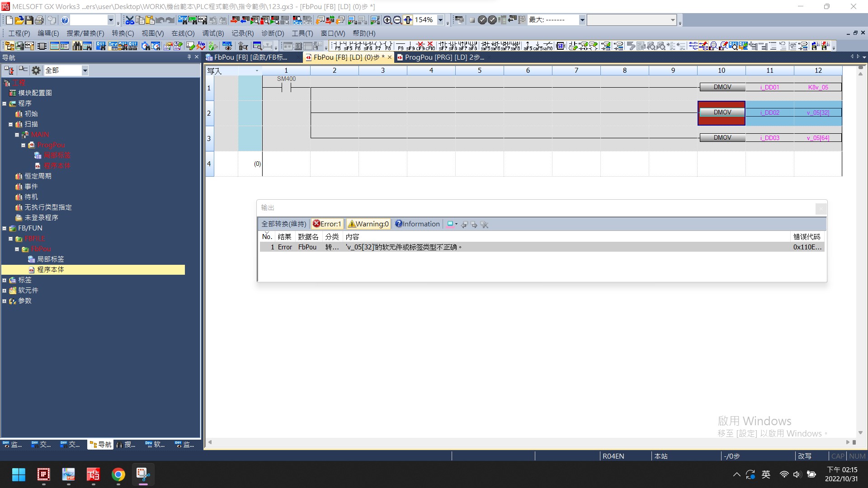Open the 154% zoom level dropdown
This screenshot has width=868, height=488.
tap(440, 20)
